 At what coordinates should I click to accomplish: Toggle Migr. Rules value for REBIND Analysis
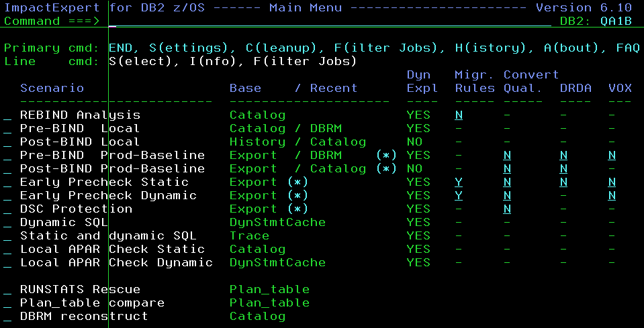click(459, 115)
